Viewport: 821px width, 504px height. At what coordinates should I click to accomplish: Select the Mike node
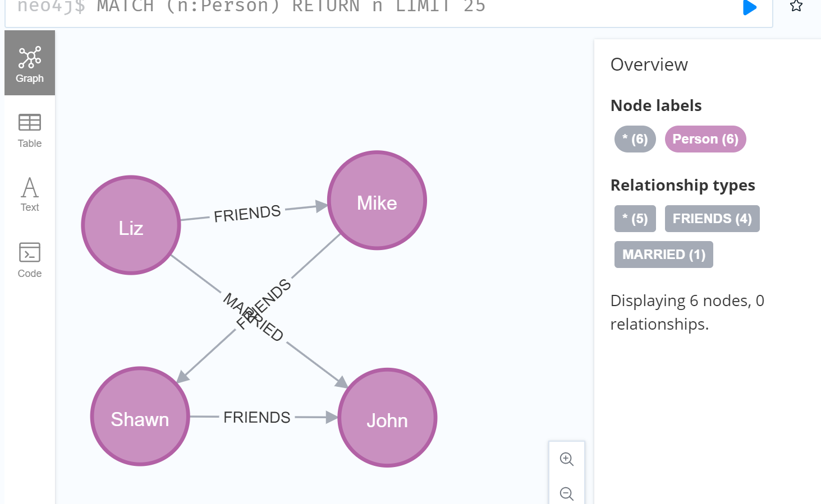click(377, 200)
